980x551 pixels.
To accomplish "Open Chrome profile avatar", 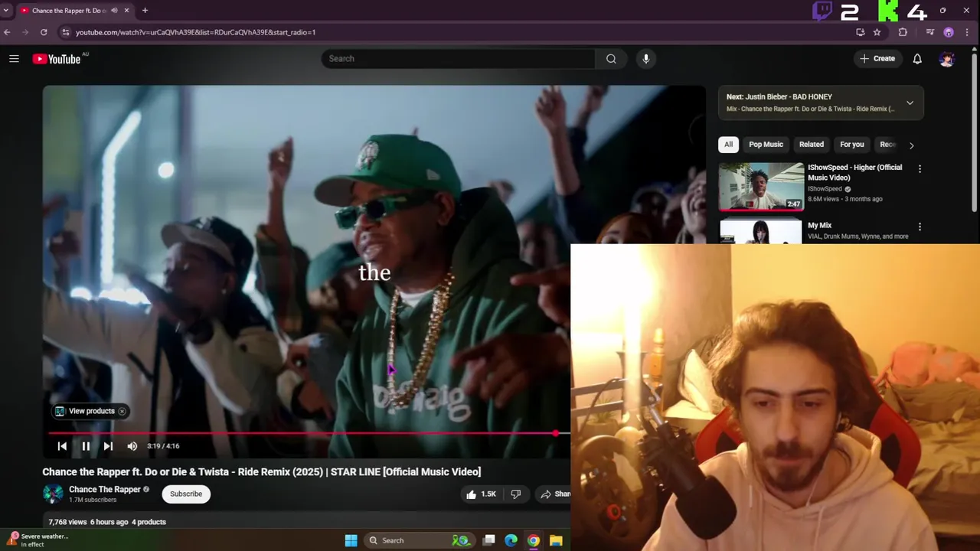I will 949,32.
